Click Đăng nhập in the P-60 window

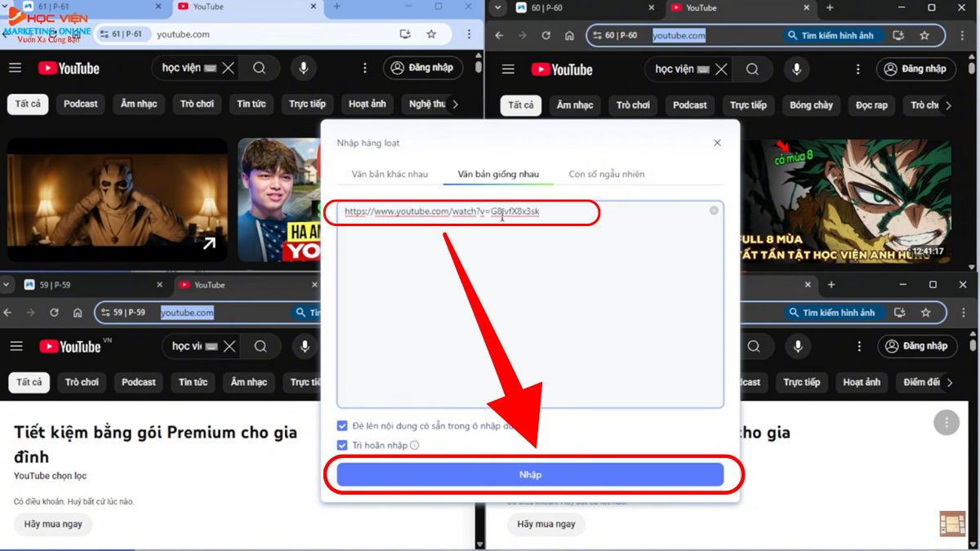[916, 69]
